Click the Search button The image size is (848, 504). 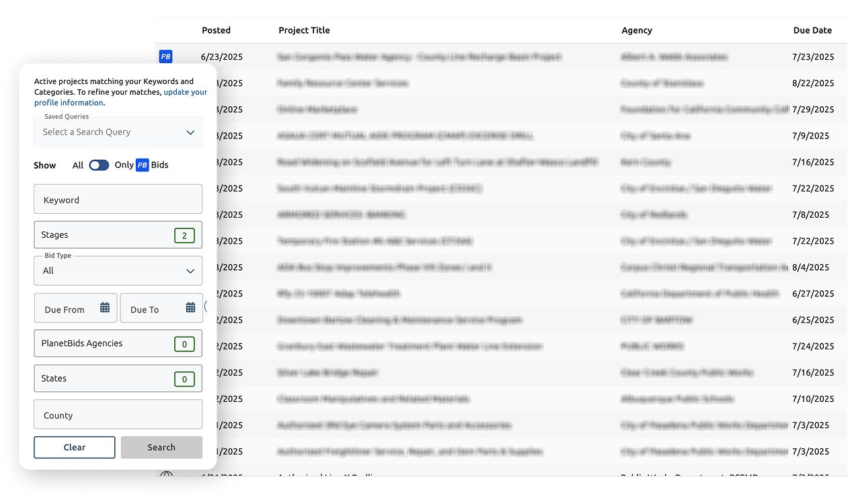click(x=161, y=448)
